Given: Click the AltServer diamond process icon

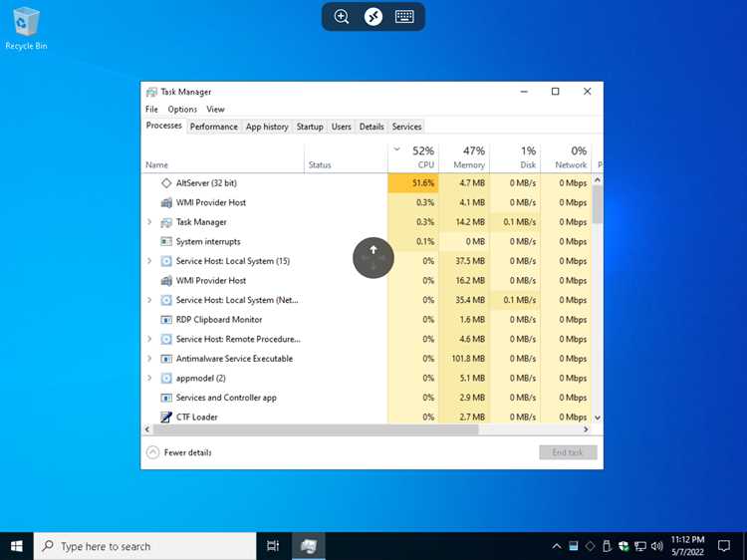Looking at the screenshot, I should (x=165, y=183).
